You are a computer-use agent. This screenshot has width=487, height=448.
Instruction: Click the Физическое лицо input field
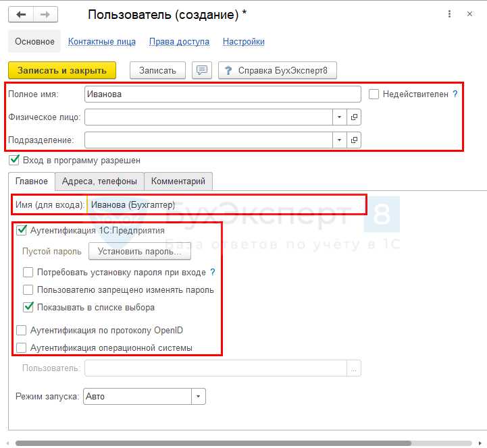(209, 117)
